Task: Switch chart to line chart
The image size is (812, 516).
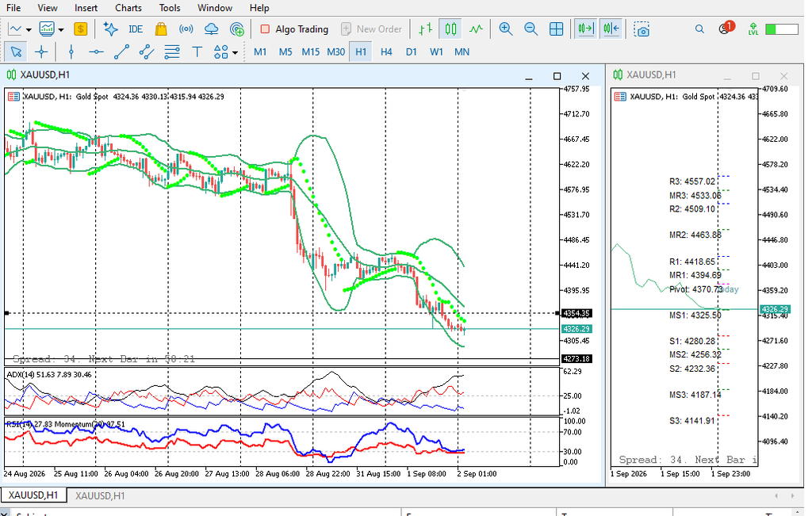Action: point(476,29)
